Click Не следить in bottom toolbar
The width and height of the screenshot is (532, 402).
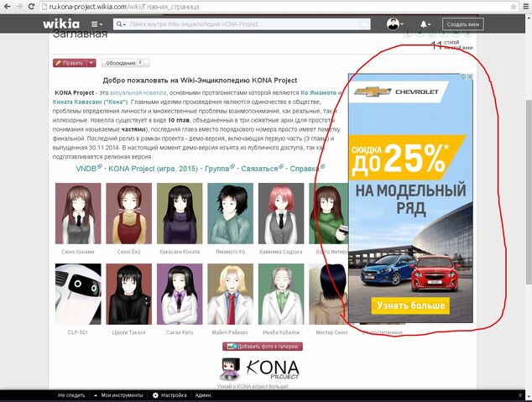[x=71, y=395]
